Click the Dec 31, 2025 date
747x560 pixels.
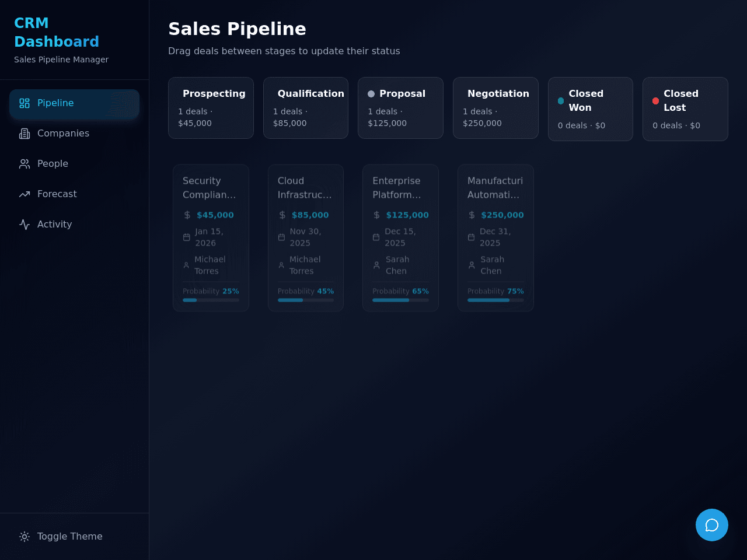pos(495,237)
